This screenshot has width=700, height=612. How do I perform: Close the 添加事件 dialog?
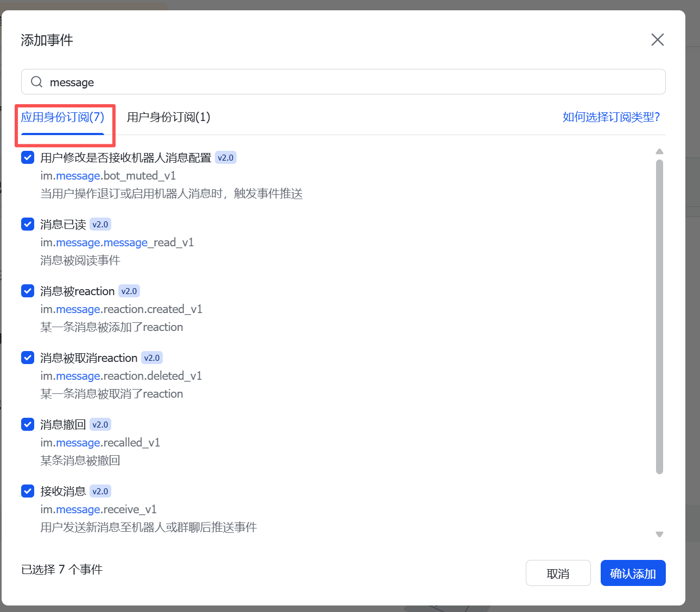click(657, 40)
